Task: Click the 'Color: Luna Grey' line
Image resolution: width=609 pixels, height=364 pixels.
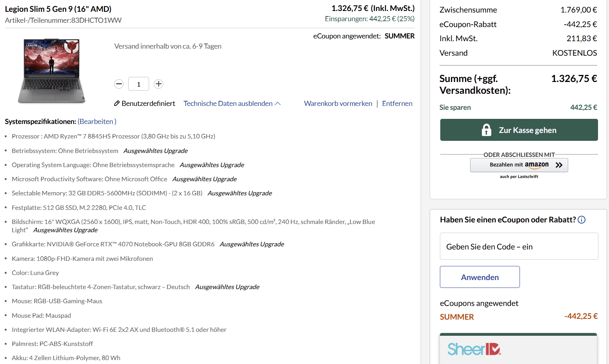Action: coord(35,273)
